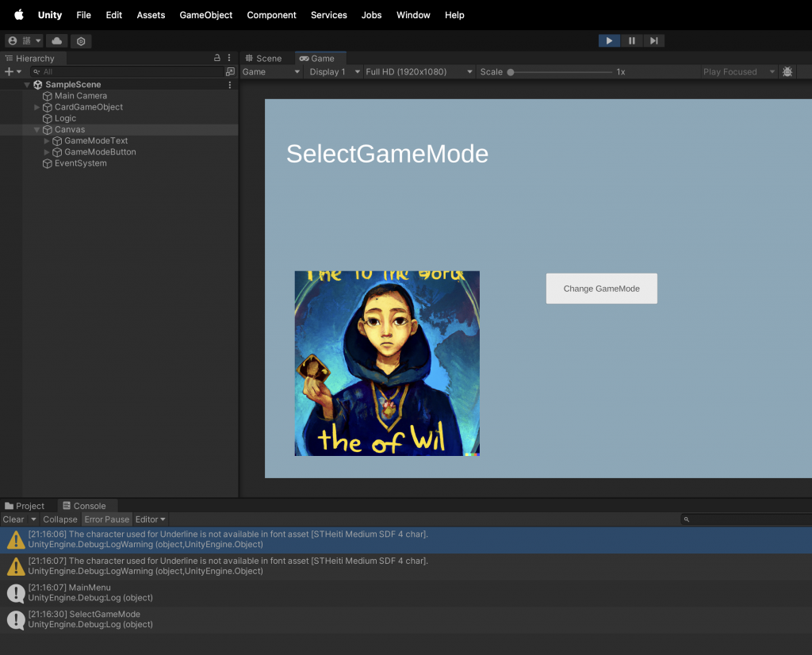Click the bug icon in Game toolbar
Screen dimensions: 812x655
(x=787, y=72)
